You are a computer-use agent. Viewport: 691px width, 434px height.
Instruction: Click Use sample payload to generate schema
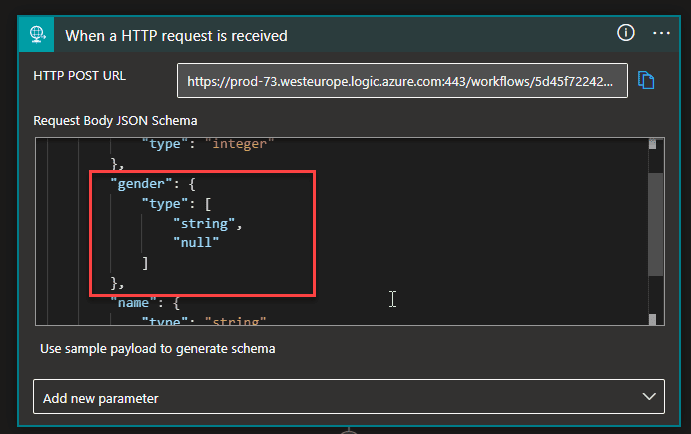point(158,349)
